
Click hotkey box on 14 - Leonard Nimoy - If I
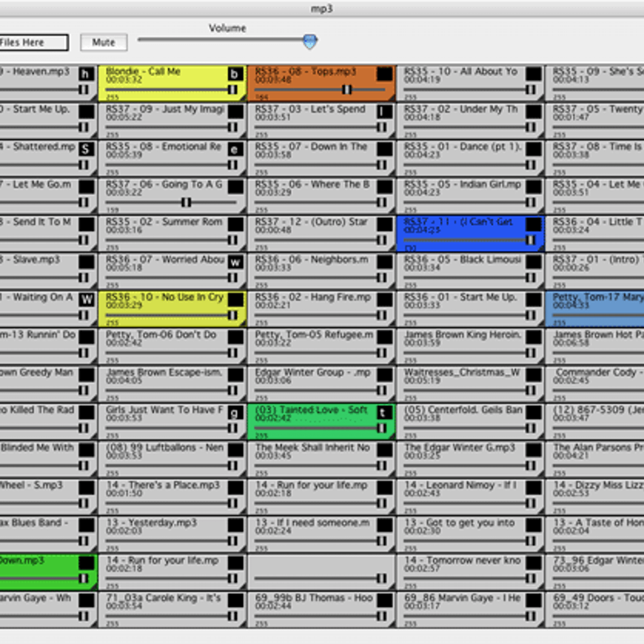(533, 487)
